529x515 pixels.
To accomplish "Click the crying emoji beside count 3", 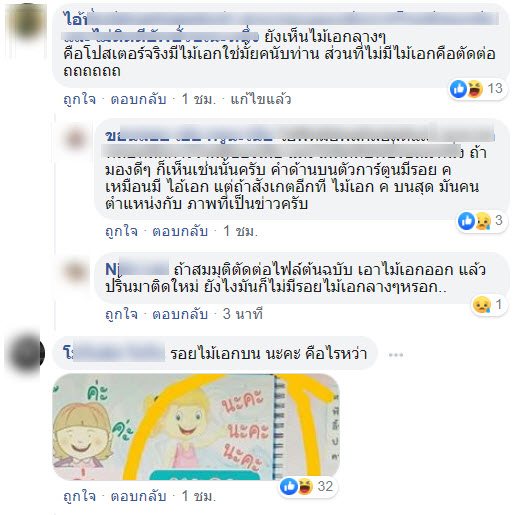I will tap(483, 221).
